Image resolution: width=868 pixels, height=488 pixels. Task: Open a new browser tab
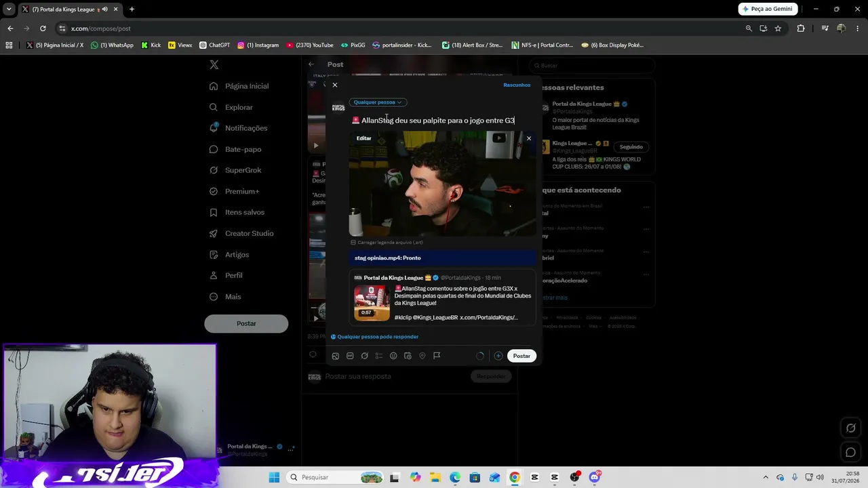[132, 9]
